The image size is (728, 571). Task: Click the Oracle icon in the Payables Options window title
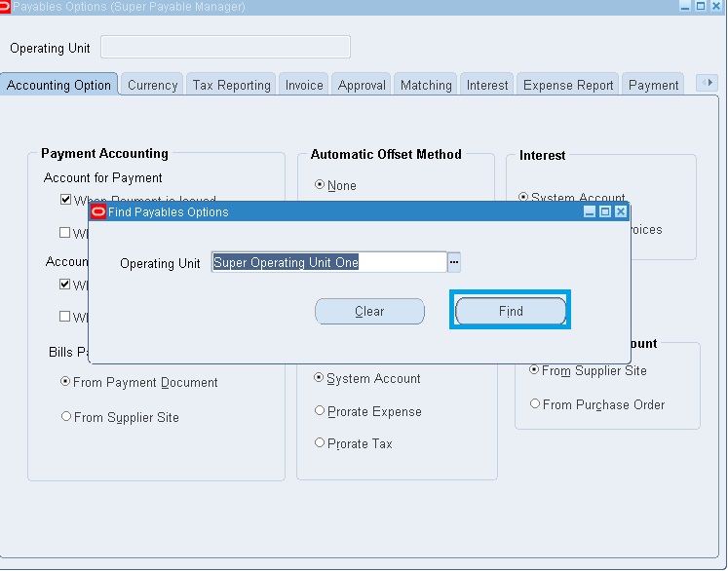coord(5,7)
